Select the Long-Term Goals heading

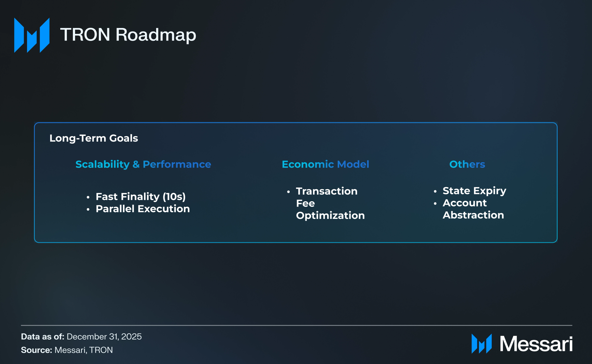(93, 138)
